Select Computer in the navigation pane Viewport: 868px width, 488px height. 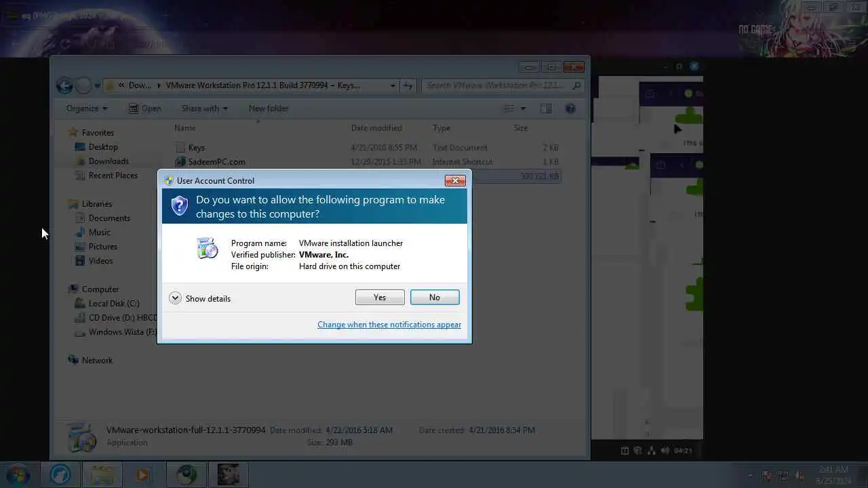(100, 289)
